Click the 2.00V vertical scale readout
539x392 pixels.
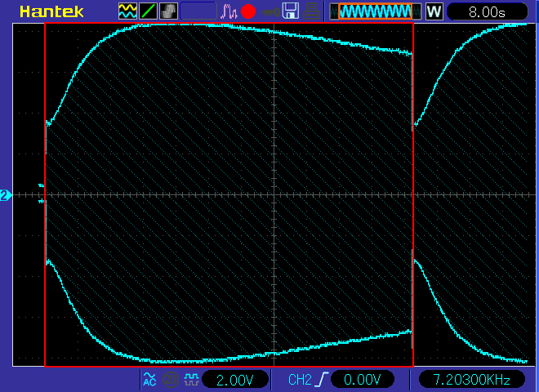(x=235, y=380)
